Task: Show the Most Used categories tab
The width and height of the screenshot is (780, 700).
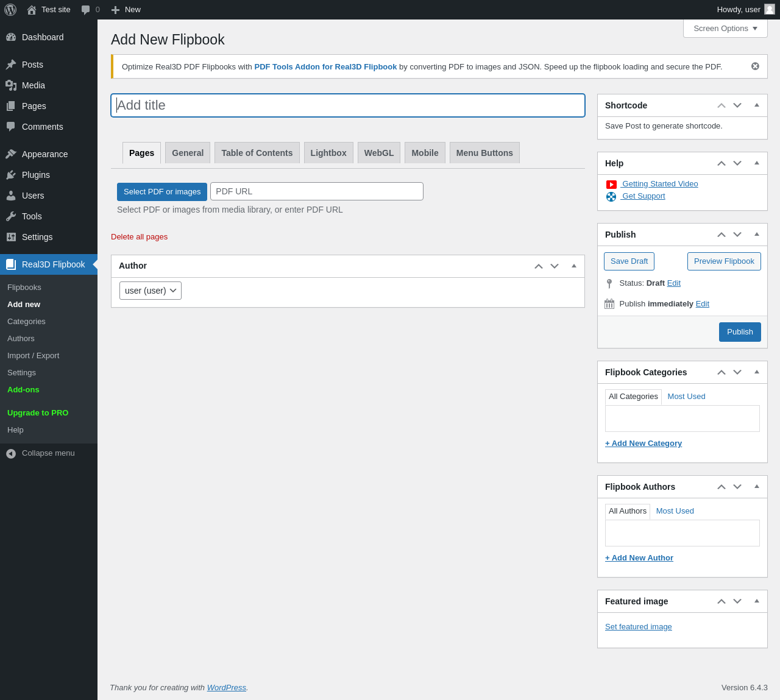Action: [686, 397]
